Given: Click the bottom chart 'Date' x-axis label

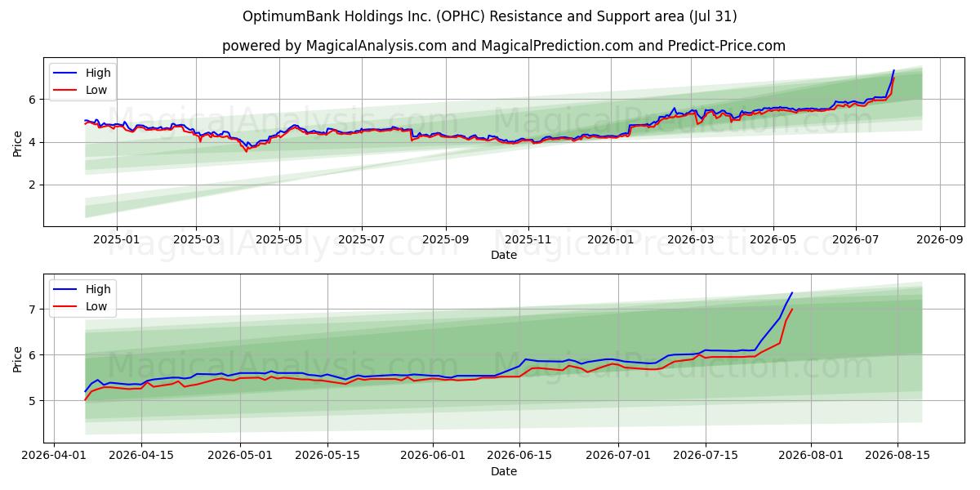Looking at the screenshot, I should 504,471.
